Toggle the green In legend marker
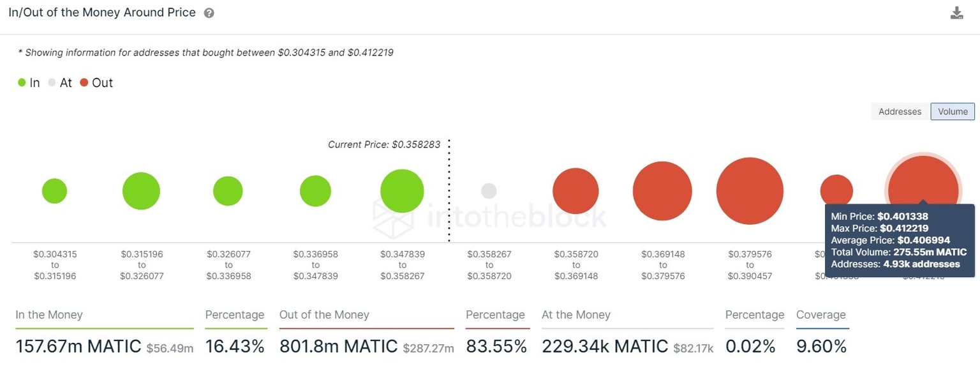This screenshot has height=380, width=980. point(21,82)
